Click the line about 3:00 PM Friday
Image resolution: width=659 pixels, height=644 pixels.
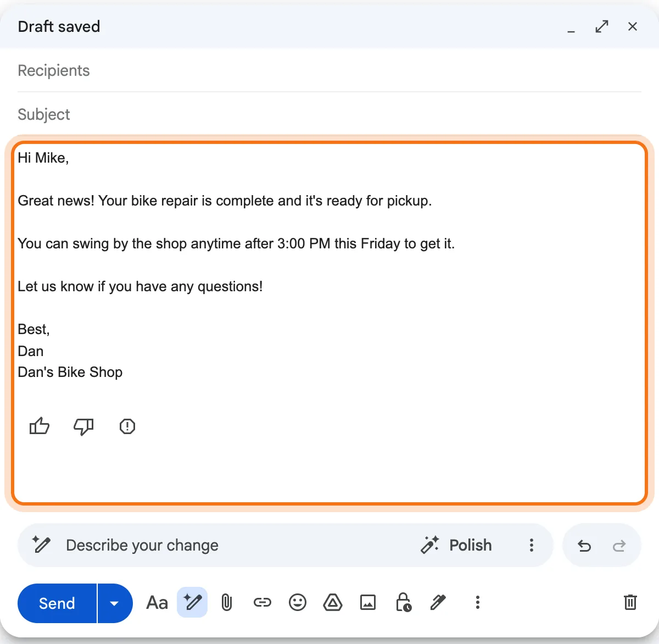[236, 244]
